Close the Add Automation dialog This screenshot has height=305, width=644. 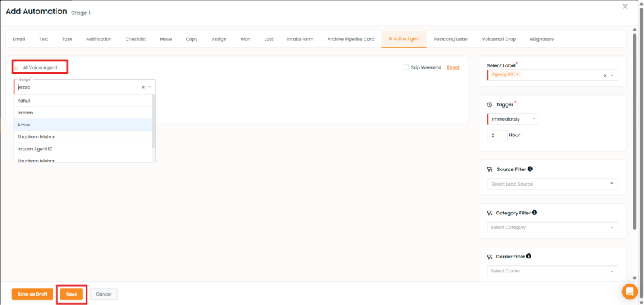625,6
